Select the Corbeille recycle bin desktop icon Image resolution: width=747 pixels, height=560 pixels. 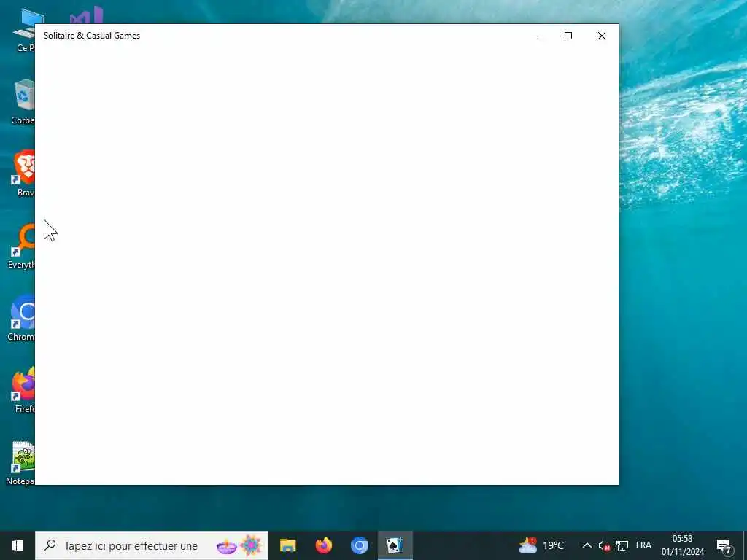coord(23,102)
